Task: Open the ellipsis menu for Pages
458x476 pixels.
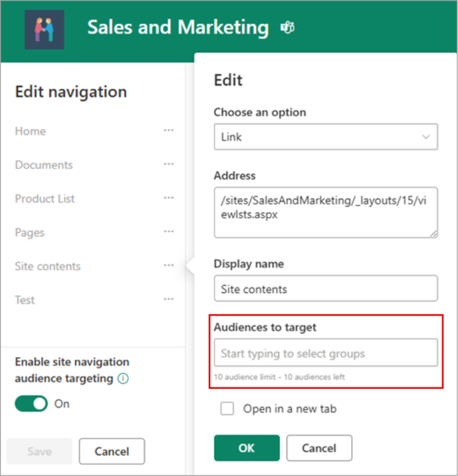Action: [169, 232]
